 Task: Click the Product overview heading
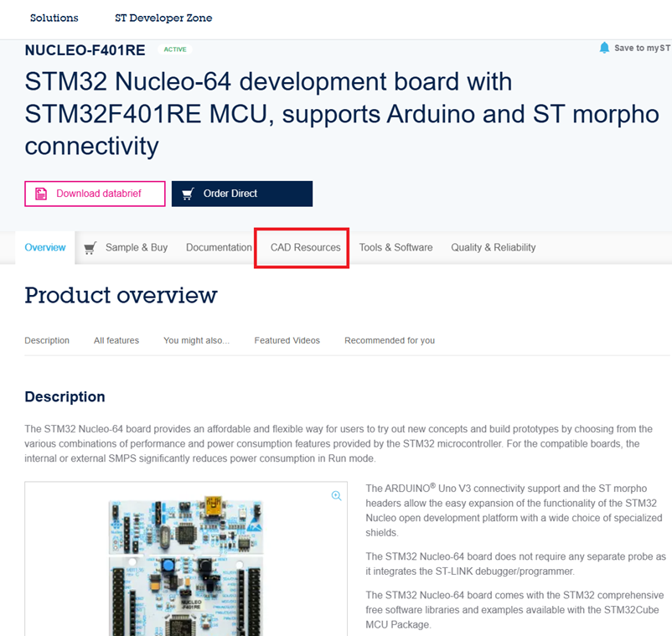[x=121, y=295]
